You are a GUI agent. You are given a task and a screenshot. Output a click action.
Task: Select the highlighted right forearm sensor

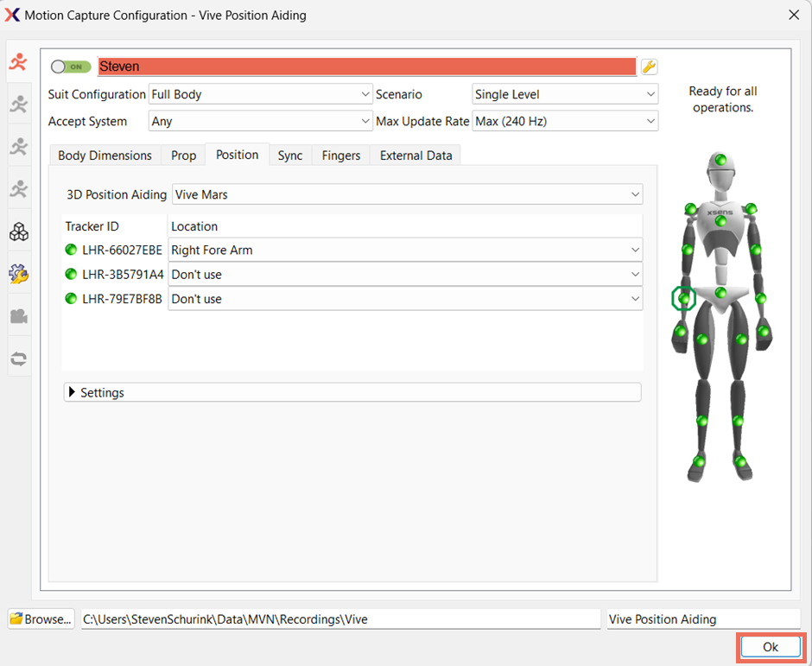click(683, 299)
